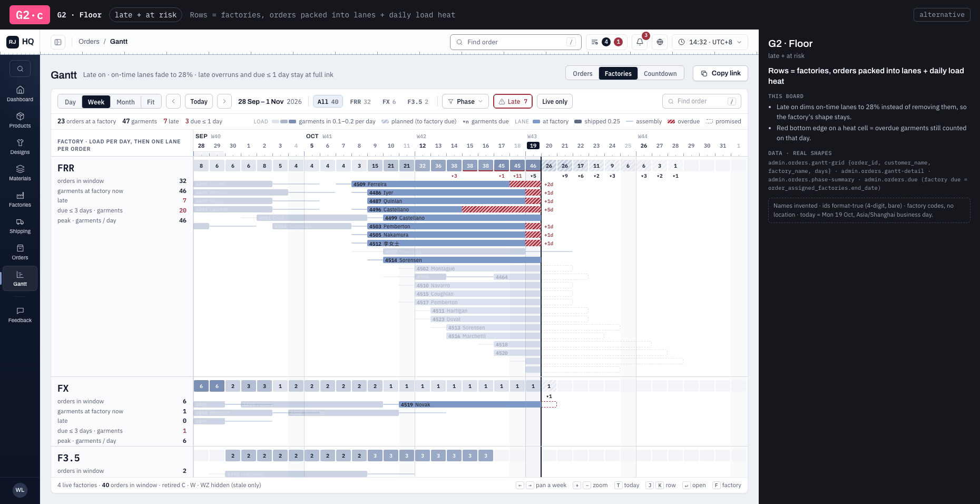Open the Phase filter dropdown
Viewport: 980px width, 504px height.
point(465,101)
